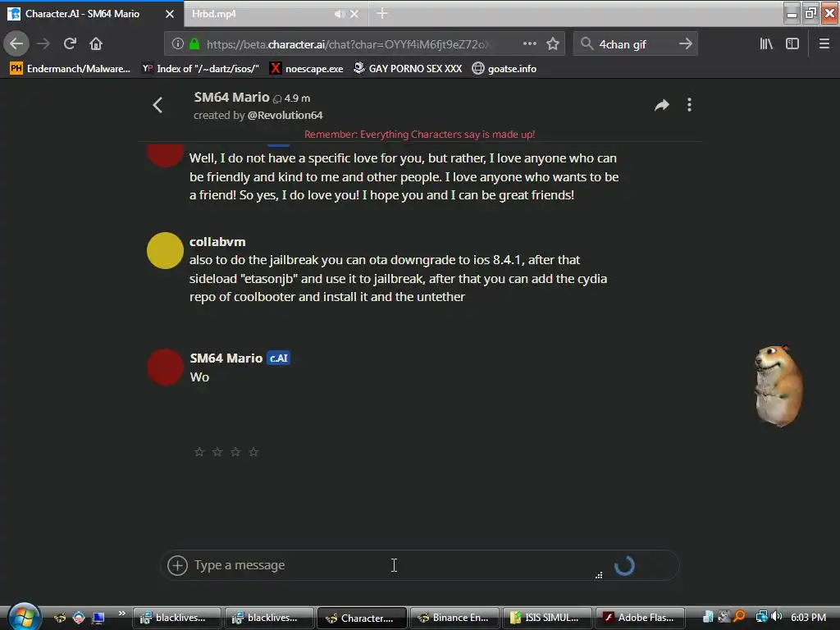This screenshot has height=630, width=840.
Task: Rate the reply one star
Action: pyautogui.click(x=199, y=452)
